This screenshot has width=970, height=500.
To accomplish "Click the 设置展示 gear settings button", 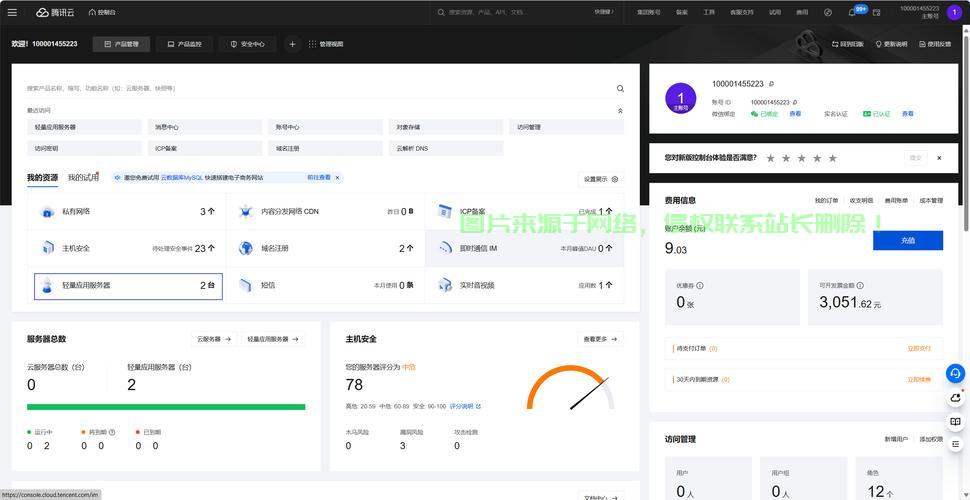I will pyautogui.click(x=601, y=179).
